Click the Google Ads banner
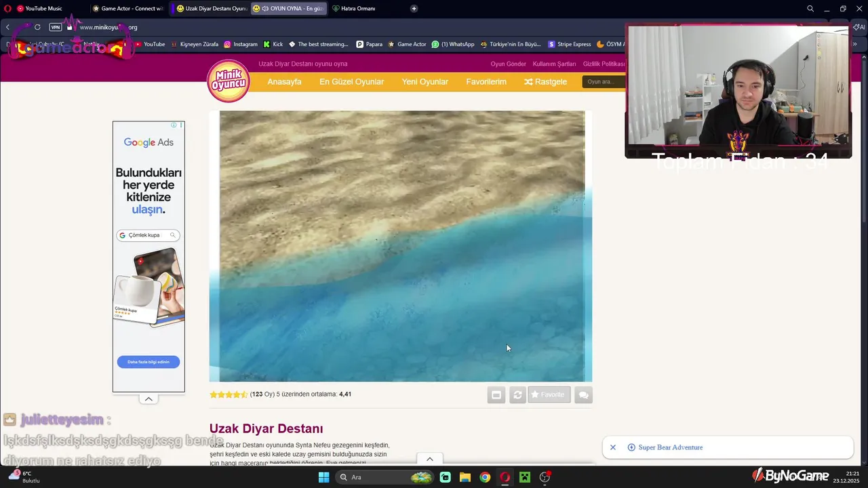 click(149, 256)
